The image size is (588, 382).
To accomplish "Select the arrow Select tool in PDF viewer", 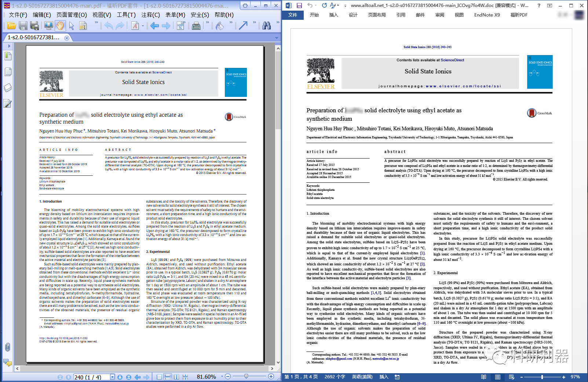I will [72, 26].
